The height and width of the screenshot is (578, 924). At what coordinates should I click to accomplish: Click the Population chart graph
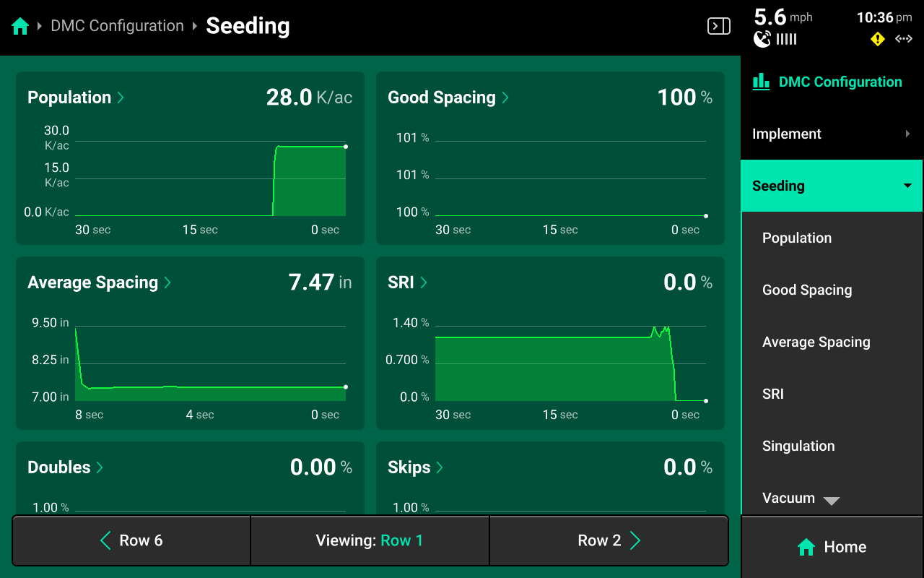[x=210, y=178]
